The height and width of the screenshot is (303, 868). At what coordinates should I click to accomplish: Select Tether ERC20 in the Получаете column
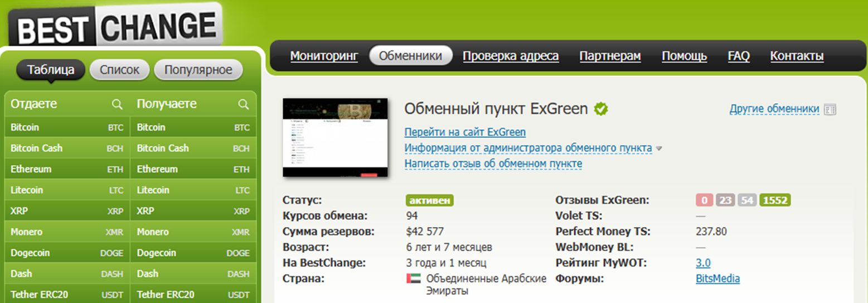[x=193, y=295]
